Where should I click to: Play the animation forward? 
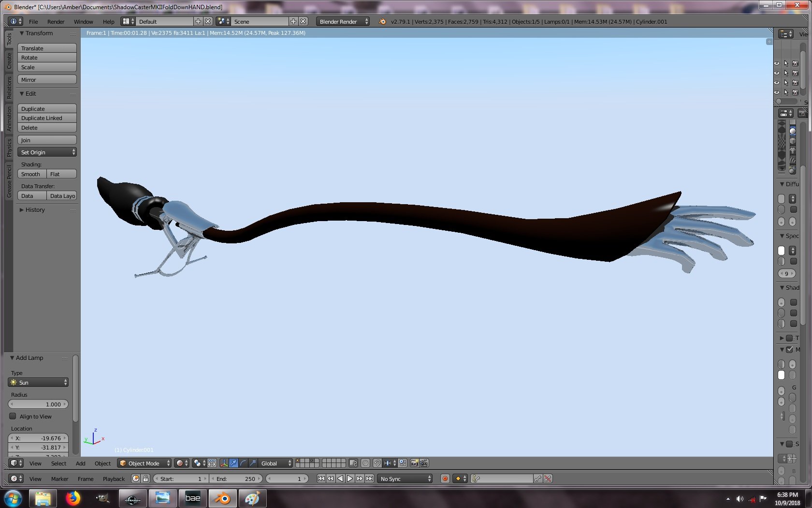pyautogui.click(x=350, y=478)
